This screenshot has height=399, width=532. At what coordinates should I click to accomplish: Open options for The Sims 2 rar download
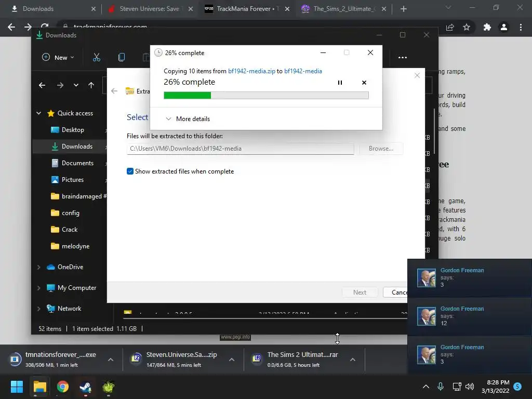353,360
